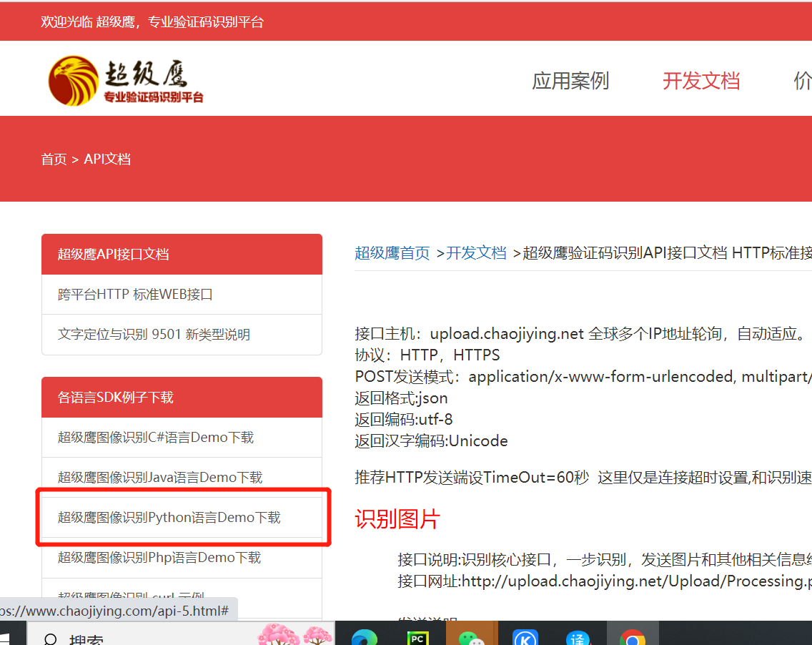Image resolution: width=812 pixels, height=645 pixels.
Task: Click the 识别图片 section heading
Action: click(397, 519)
